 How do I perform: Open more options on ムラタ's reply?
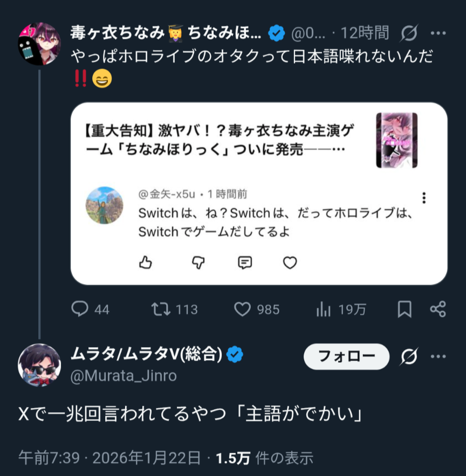(x=438, y=356)
